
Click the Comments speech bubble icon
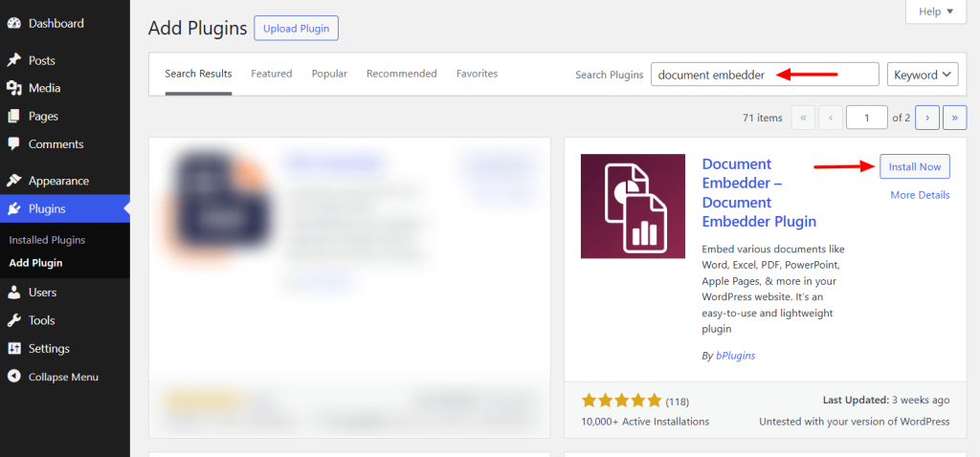pyautogui.click(x=13, y=144)
